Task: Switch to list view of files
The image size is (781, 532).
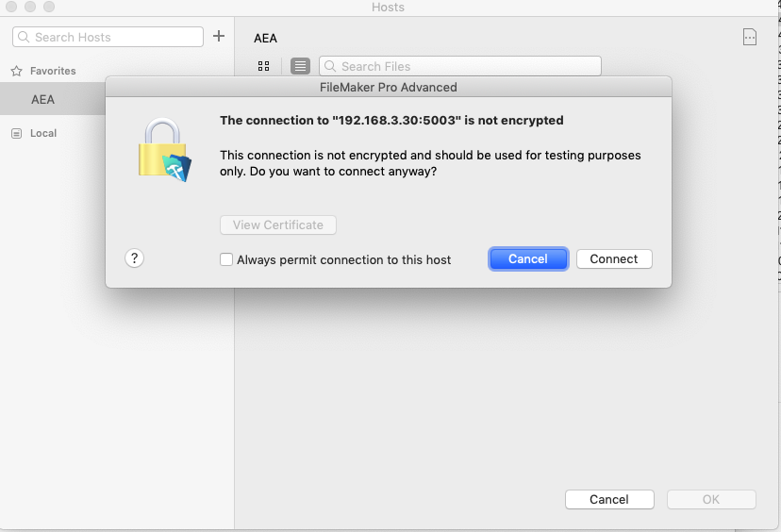Action: [x=300, y=66]
